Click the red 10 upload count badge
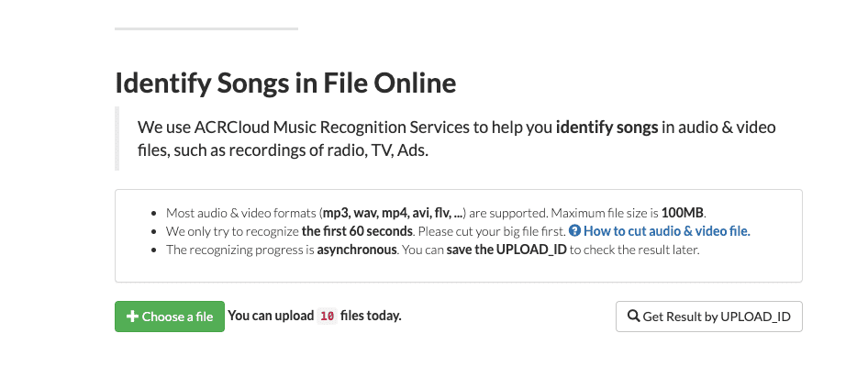Viewport: 868px width, 389px height. click(327, 317)
